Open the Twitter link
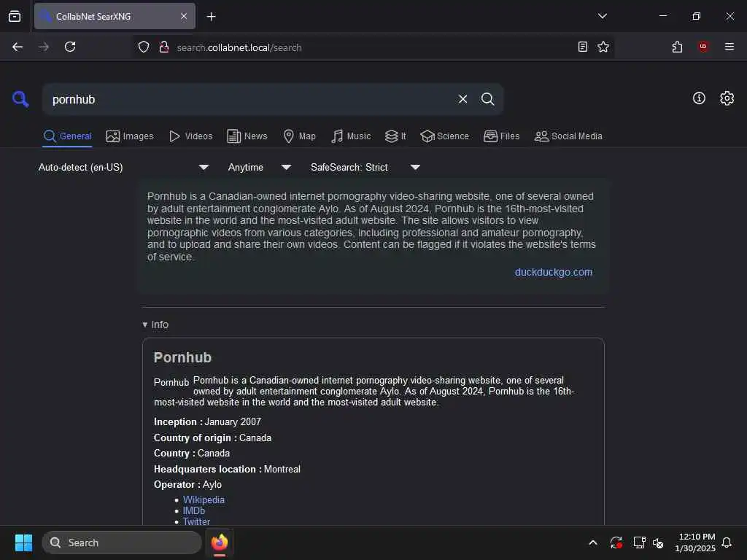 click(x=196, y=521)
